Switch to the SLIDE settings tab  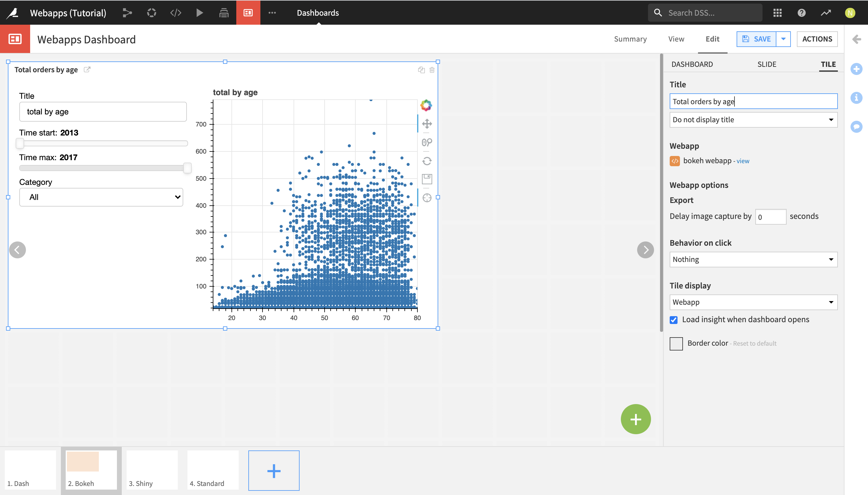[x=767, y=64]
